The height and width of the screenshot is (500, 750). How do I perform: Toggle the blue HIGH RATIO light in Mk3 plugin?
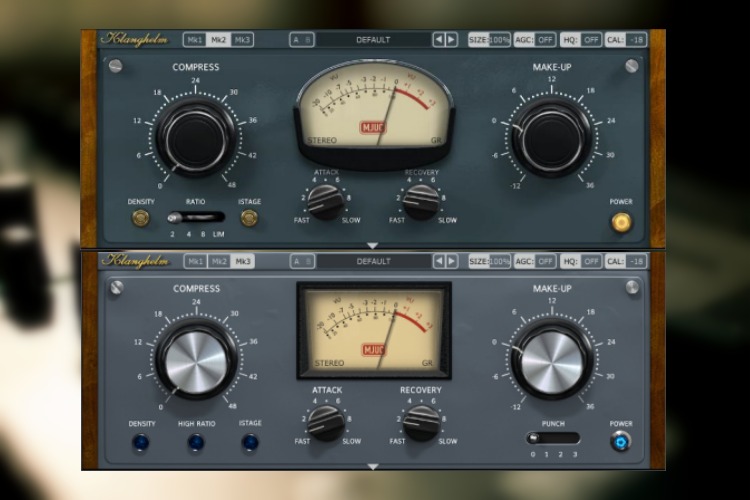pos(196,443)
